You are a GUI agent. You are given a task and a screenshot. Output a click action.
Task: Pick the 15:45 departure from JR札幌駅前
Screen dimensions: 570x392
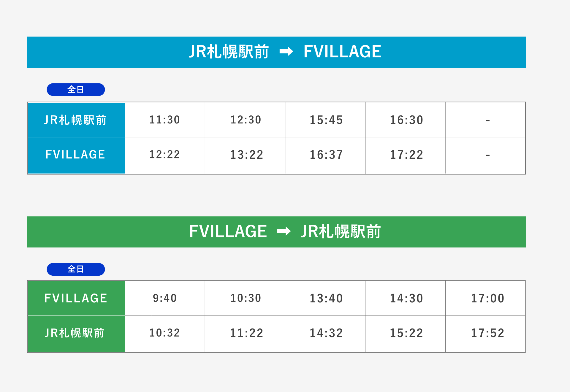326,120
